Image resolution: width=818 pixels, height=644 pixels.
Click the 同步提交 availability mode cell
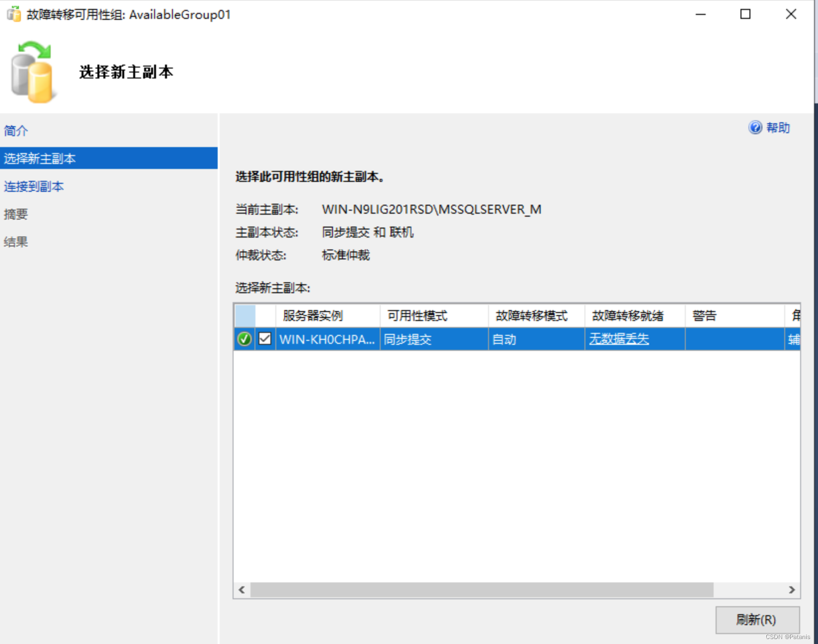pos(434,339)
